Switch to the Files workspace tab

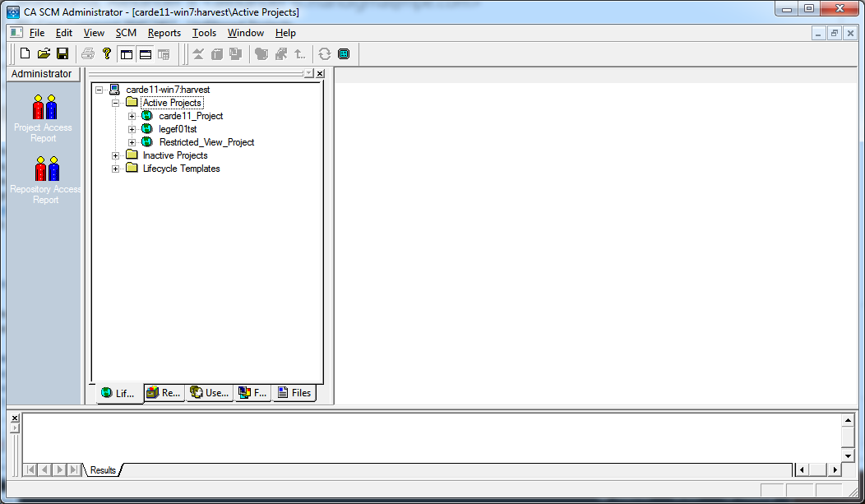pyautogui.click(x=294, y=393)
